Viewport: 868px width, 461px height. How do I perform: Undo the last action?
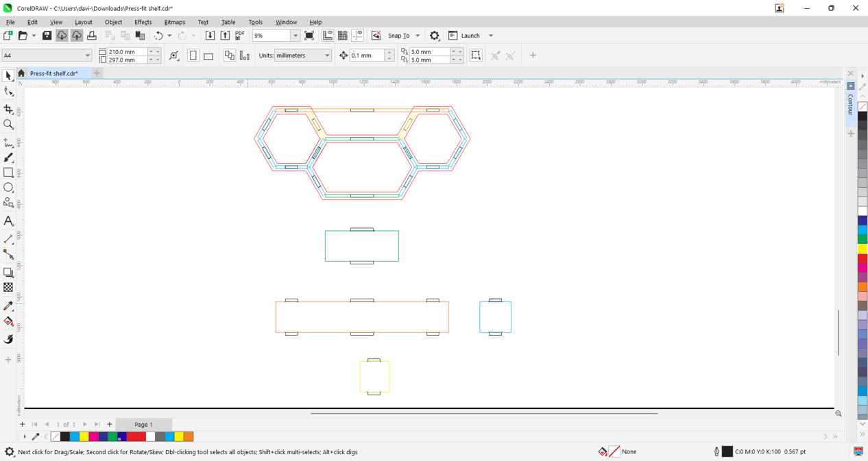(x=158, y=36)
